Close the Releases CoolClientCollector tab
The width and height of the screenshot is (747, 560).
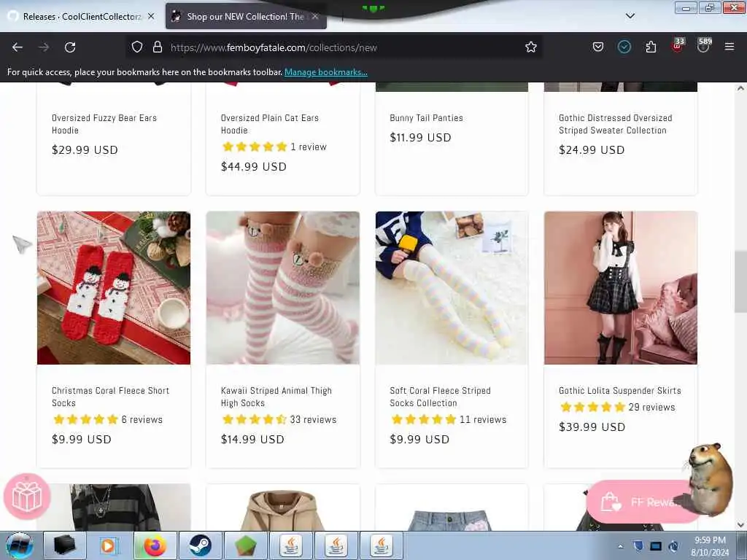(151, 16)
